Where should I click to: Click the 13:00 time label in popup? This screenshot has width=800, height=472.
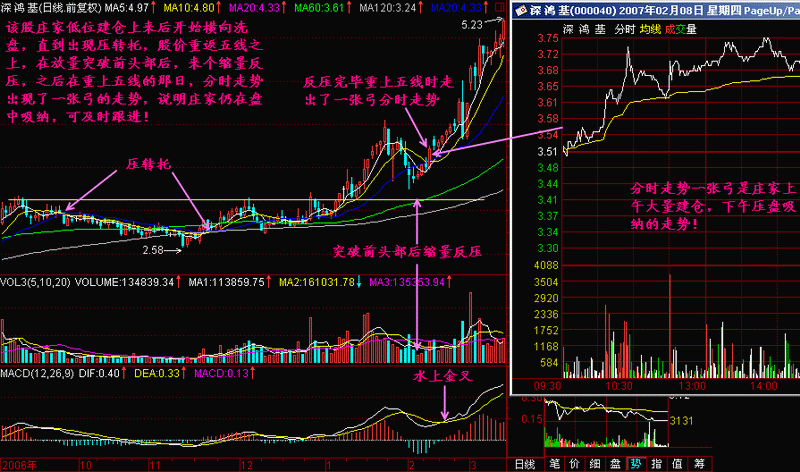tap(692, 386)
